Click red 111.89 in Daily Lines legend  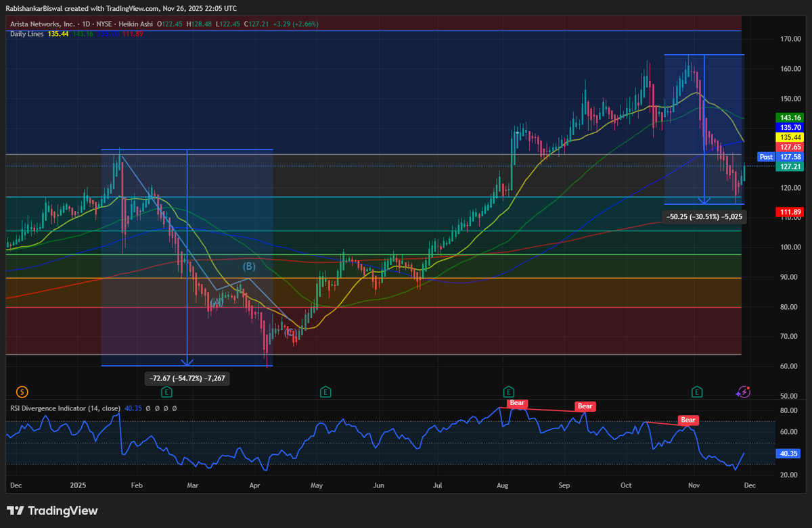[133, 34]
